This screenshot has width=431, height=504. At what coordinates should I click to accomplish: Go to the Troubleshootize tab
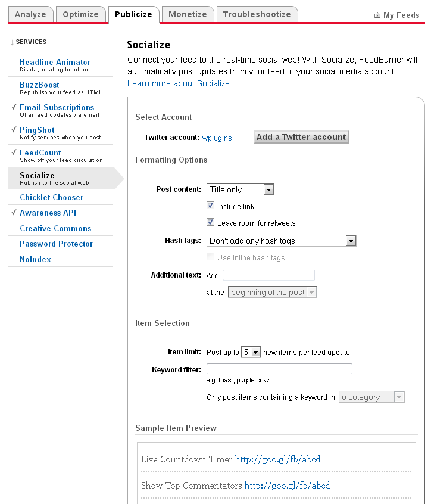click(257, 15)
